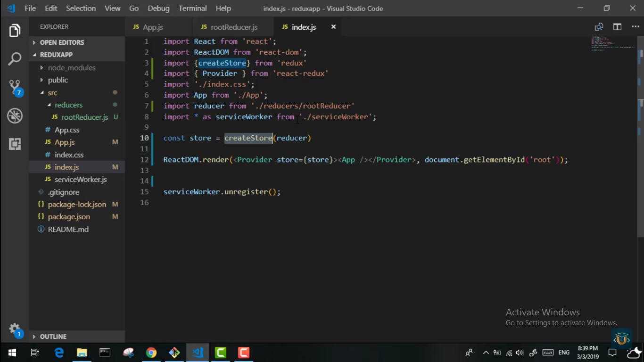644x362 pixels.
Task: Click the Open Changes editor icon
Action: (599, 27)
